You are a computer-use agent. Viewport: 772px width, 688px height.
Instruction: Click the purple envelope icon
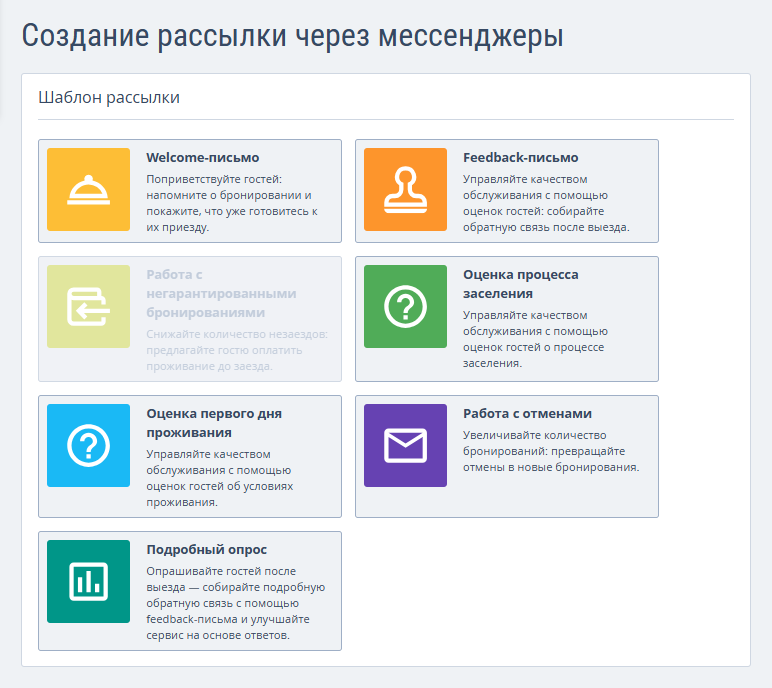(x=405, y=446)
